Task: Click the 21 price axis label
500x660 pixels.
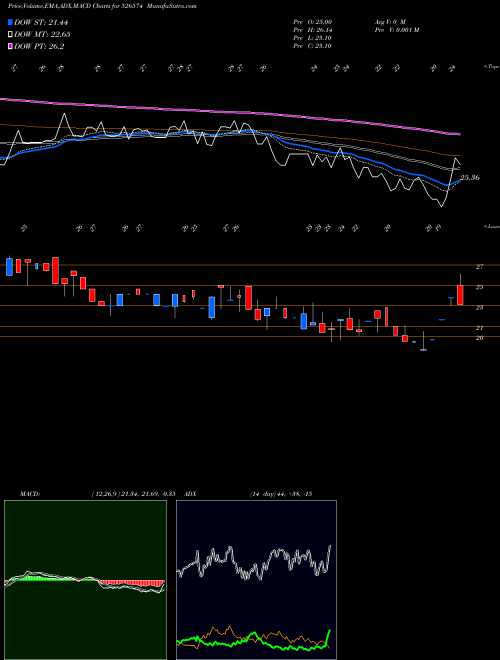Action: point(479,328)
